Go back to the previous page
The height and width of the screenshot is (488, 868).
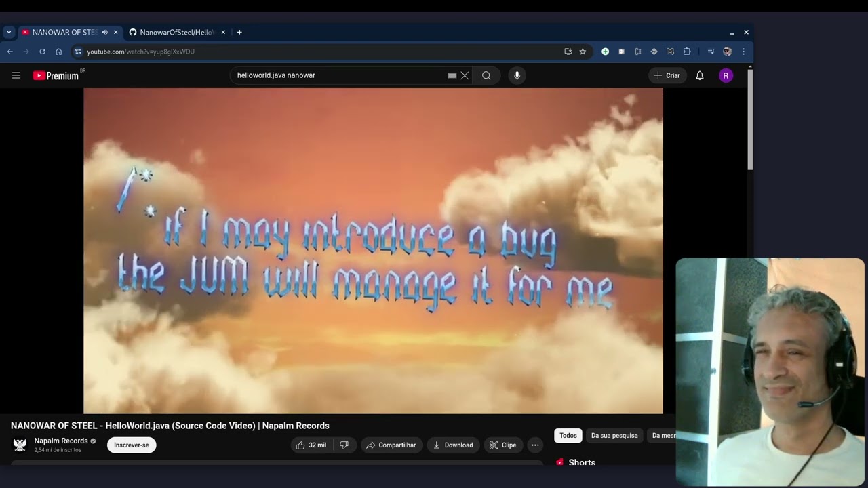click(x=9, y=52)
